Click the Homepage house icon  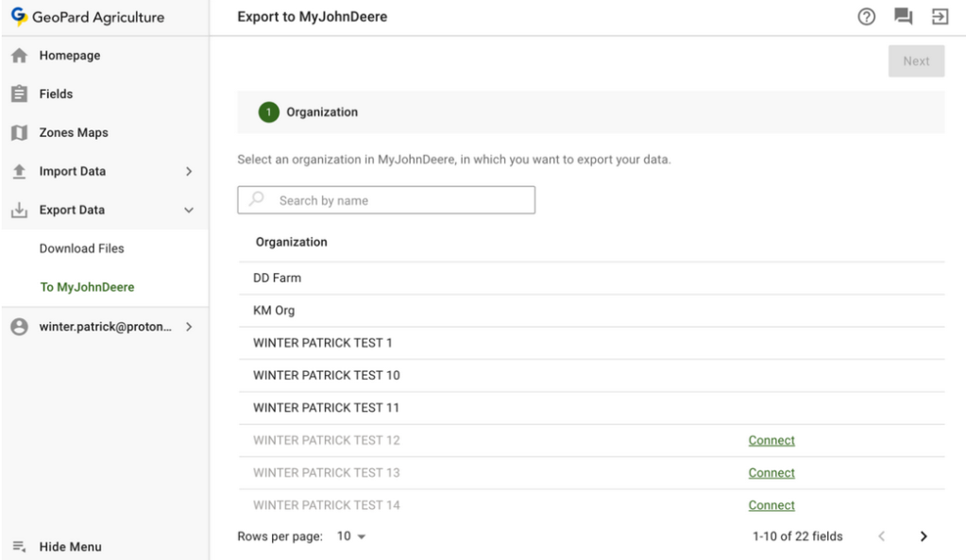[x=18, y=56]
